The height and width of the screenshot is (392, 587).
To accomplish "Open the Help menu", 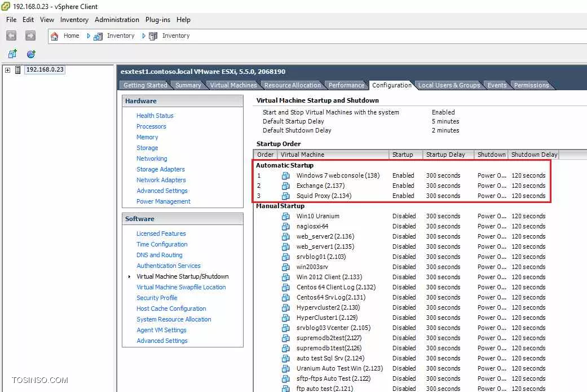I will 183,20.
